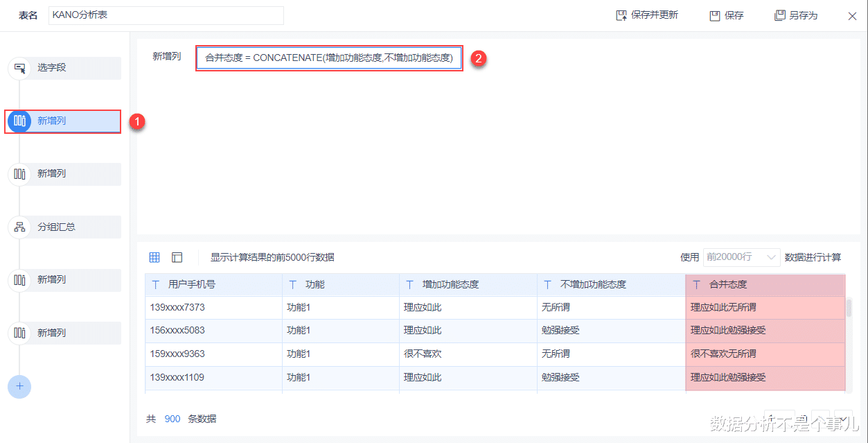The width and height of the screenshot is (868, 443).
Task: Open the filter icon on 合并态度 column
Action: (698, 284)
